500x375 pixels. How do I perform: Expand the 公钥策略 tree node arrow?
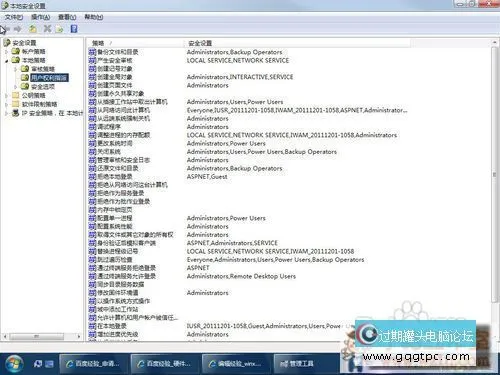click(6, 96)
